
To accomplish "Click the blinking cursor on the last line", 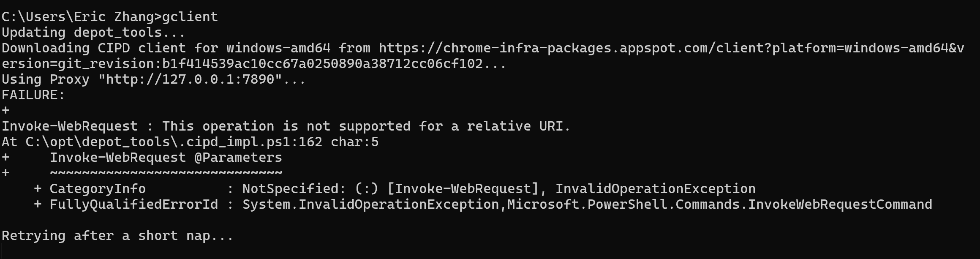I will click(3, 251).
